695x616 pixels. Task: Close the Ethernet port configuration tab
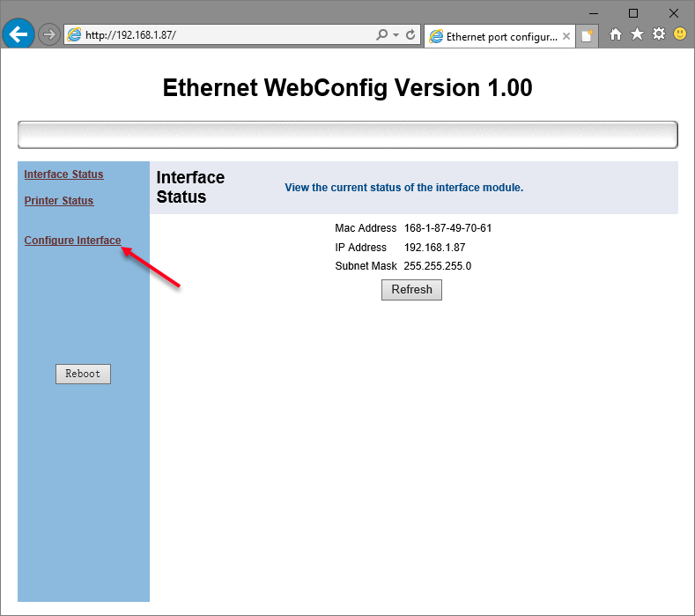566,37
